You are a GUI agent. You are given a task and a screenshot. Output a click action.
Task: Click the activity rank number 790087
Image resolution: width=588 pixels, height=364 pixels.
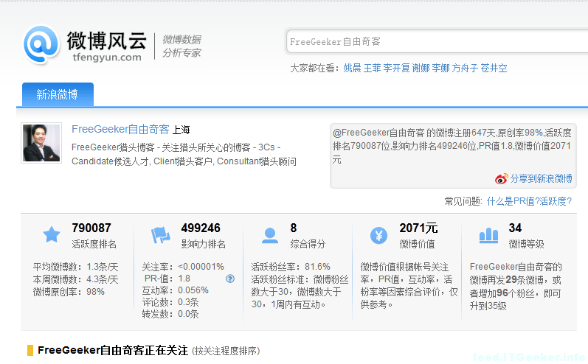91,228
